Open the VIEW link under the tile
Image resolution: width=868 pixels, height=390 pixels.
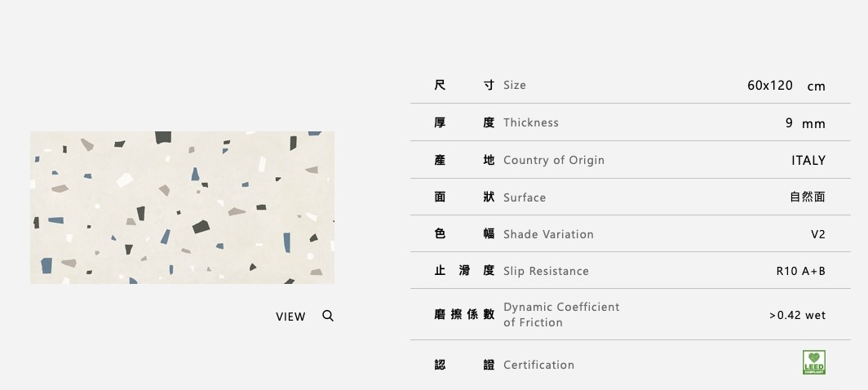click(x=290, y=317)
